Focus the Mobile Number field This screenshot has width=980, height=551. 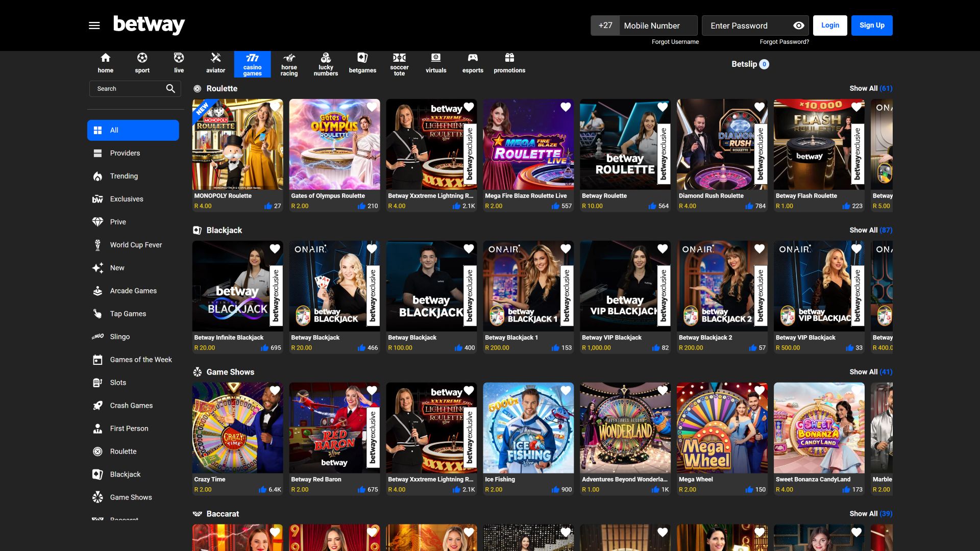658,26
